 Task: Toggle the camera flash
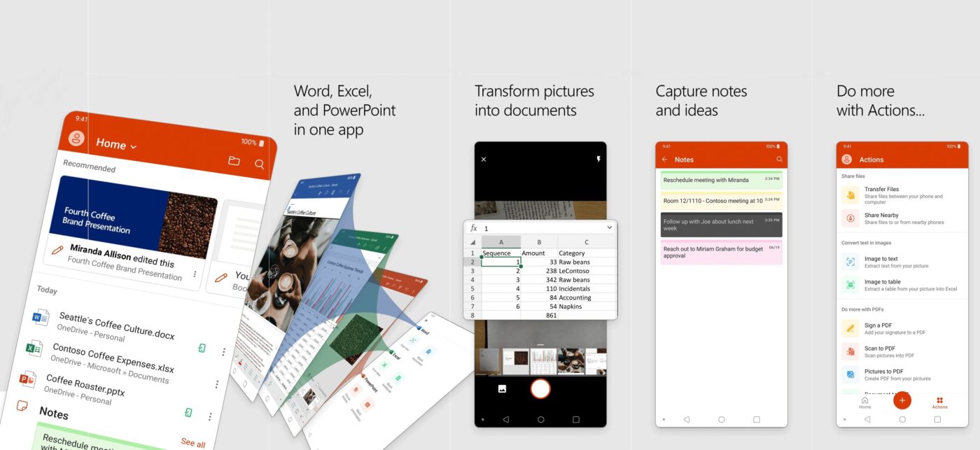[598, 159]
